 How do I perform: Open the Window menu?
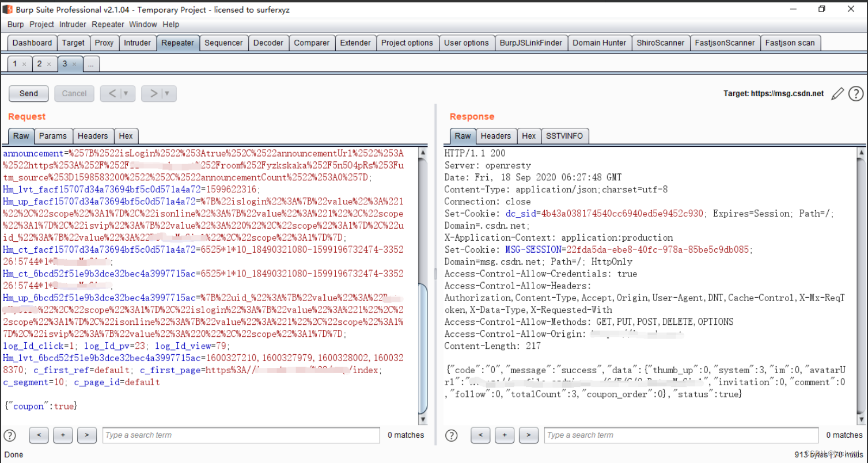pos(143,24)
